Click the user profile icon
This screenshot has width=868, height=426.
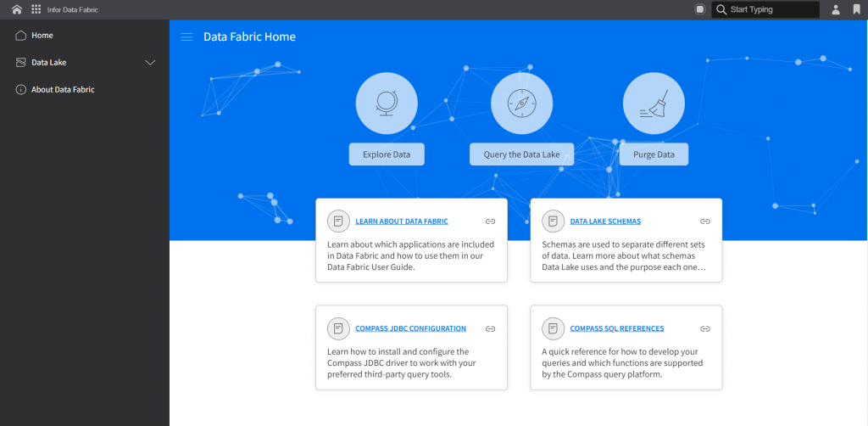[836, 9]
